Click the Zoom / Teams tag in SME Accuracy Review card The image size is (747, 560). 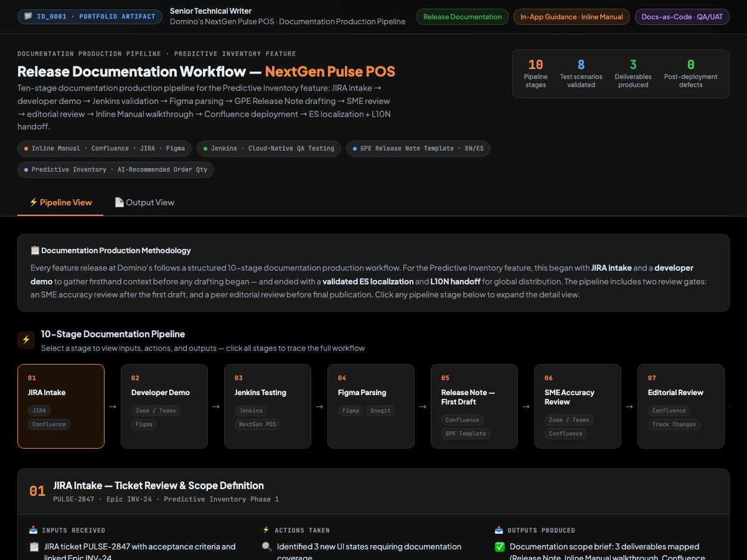pos(569,420)
